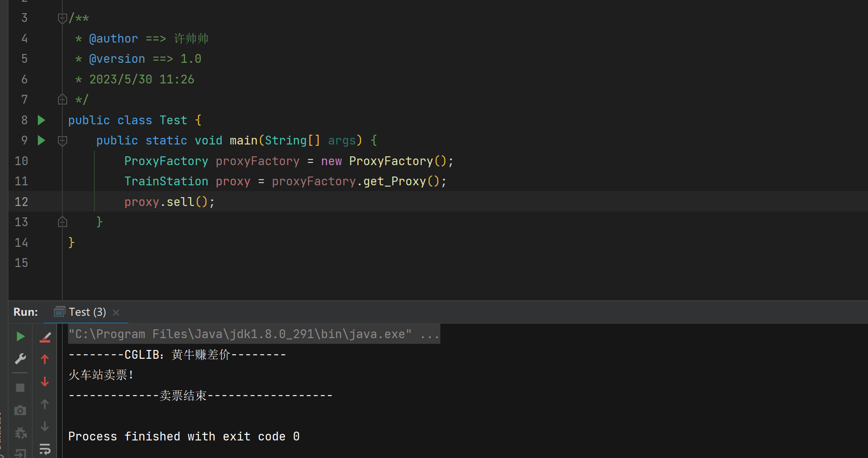
Task: Rerun Test with the green play button in Run panel
Action: click(20, 337)
